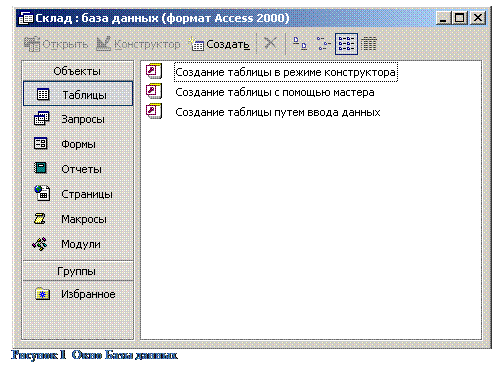Select 'Создание таблицы в режиме конструктора'
This screenshot has width=503, height=379.
285,72
